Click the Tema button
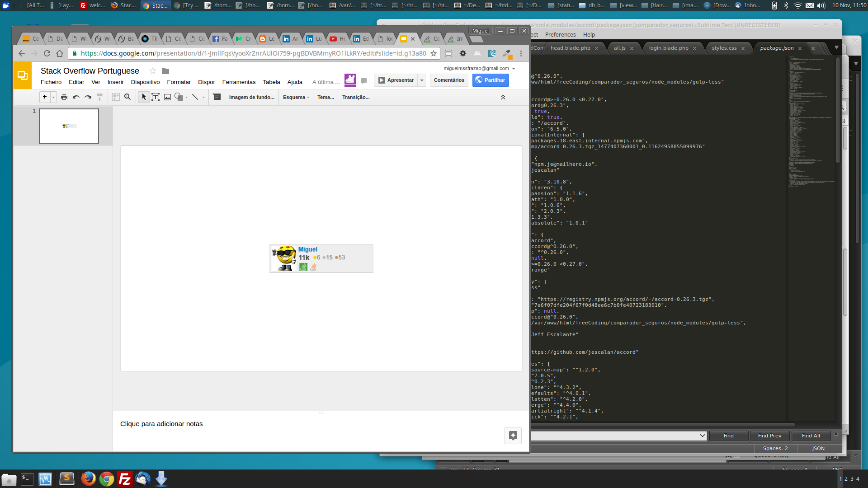This screenshot has height=488, width=868. pyautogui.click(x=325, y=97)
